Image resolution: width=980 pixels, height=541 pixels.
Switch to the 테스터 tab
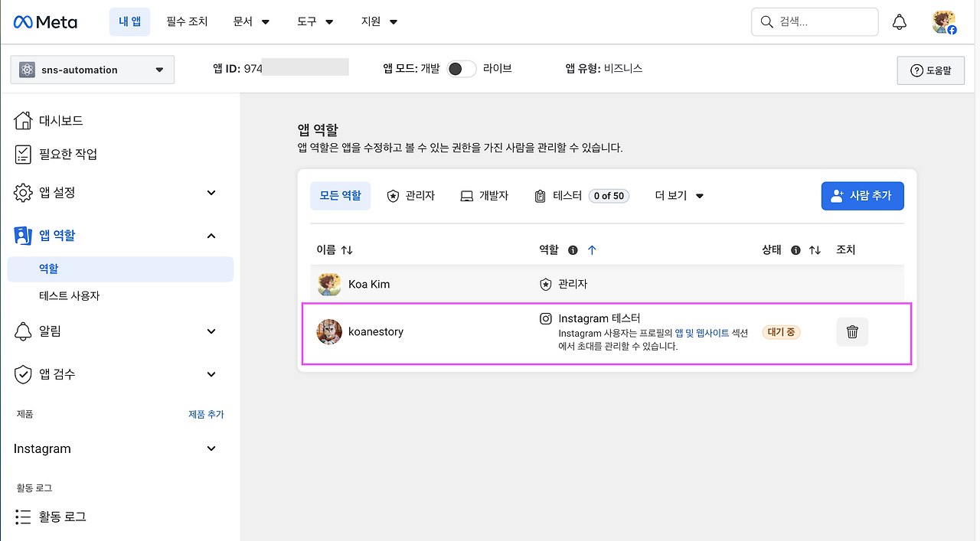pyautogui.click(x=582, y=196)
